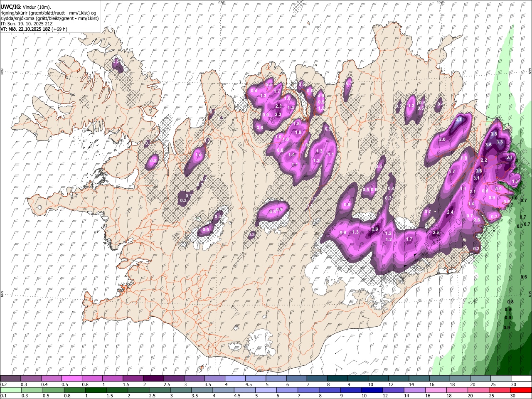Click the violet rain swatch between 12 and 14

click(394, 390)
